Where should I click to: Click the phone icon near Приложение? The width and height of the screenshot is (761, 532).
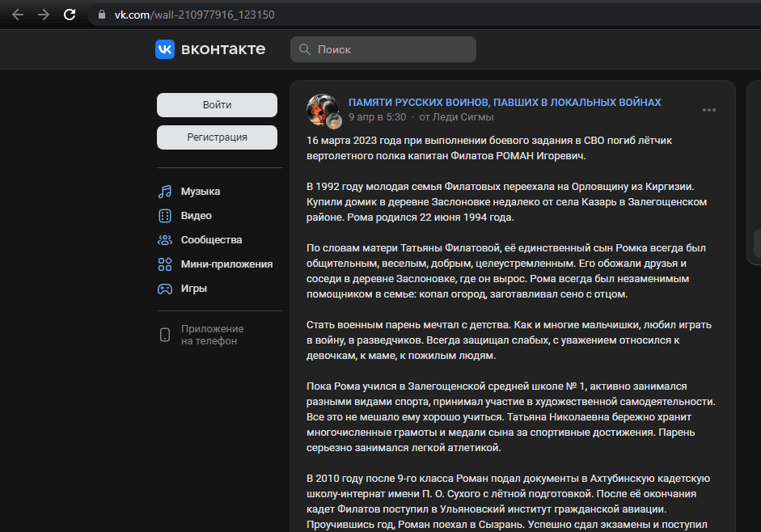pos(165,335)
